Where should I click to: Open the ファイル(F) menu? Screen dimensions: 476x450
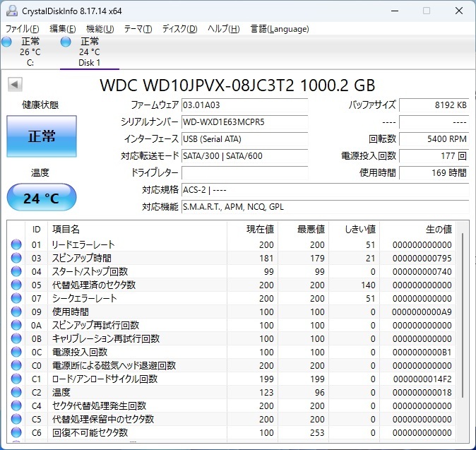23,29
